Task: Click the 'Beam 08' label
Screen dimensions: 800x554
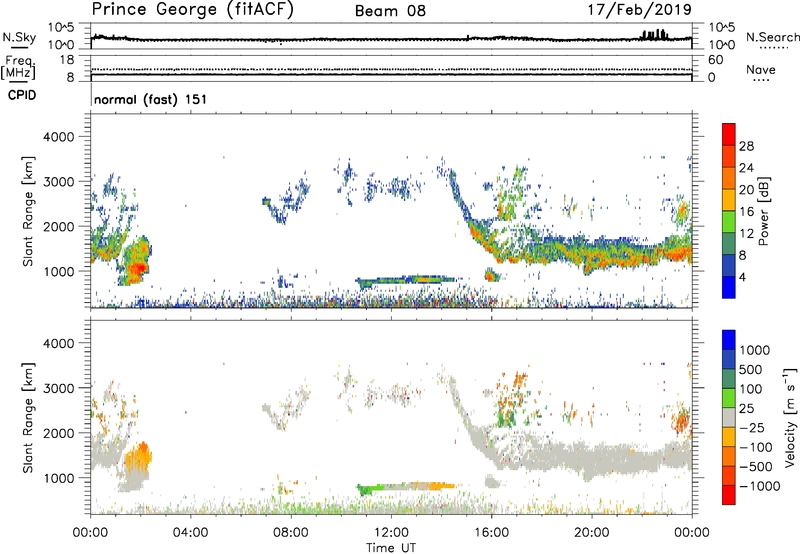Action: pos(390,11)
